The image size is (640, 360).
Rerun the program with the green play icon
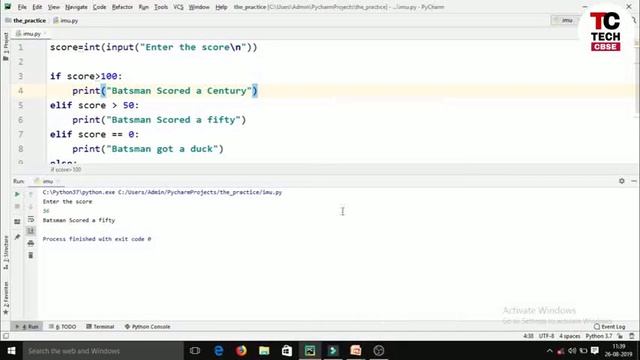[17, 194]
